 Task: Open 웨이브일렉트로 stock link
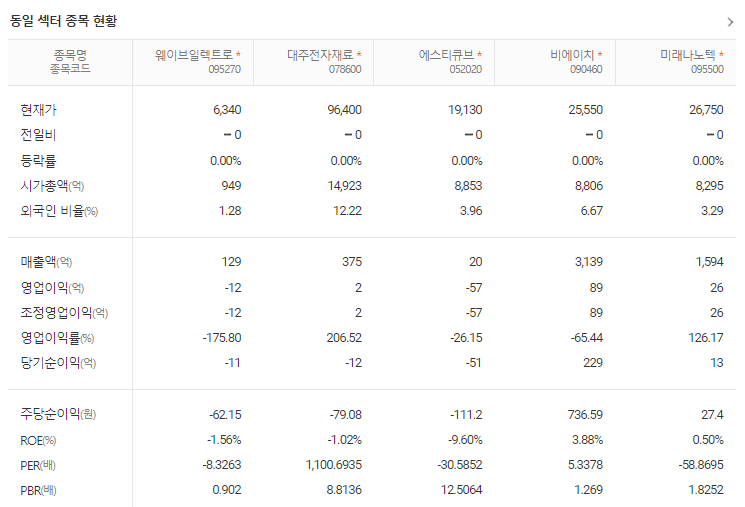tap(194, 55)
